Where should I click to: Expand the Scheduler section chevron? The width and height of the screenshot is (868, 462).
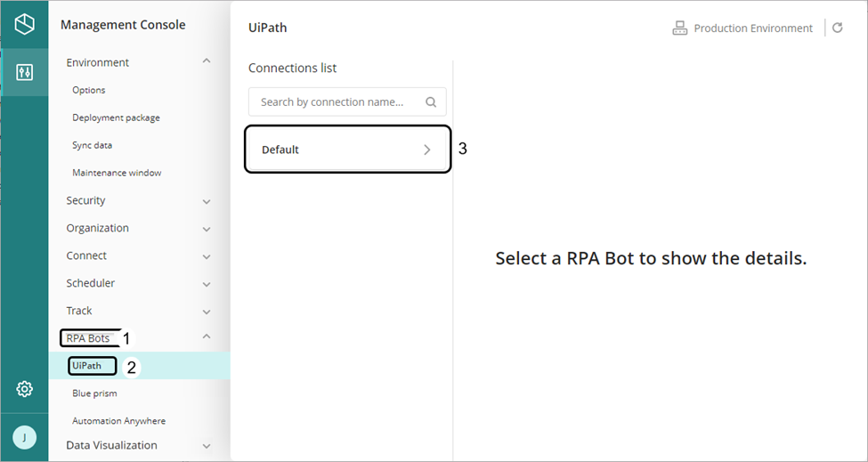(x=207, y=284)
